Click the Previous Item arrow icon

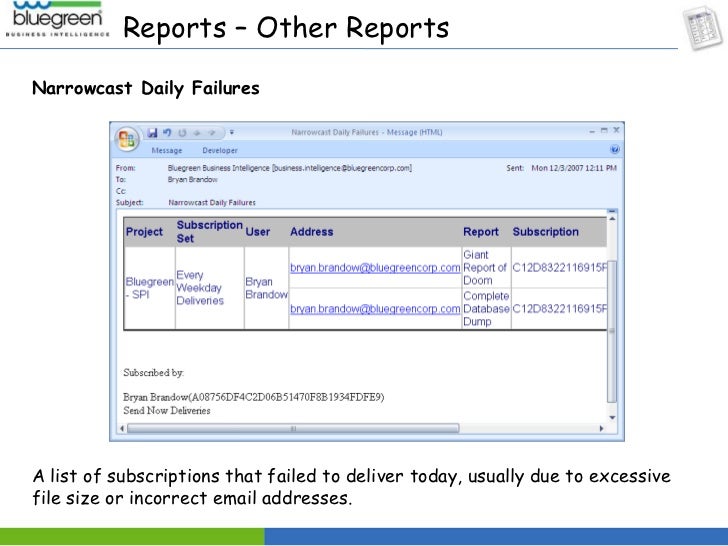(x=197, y=133)
